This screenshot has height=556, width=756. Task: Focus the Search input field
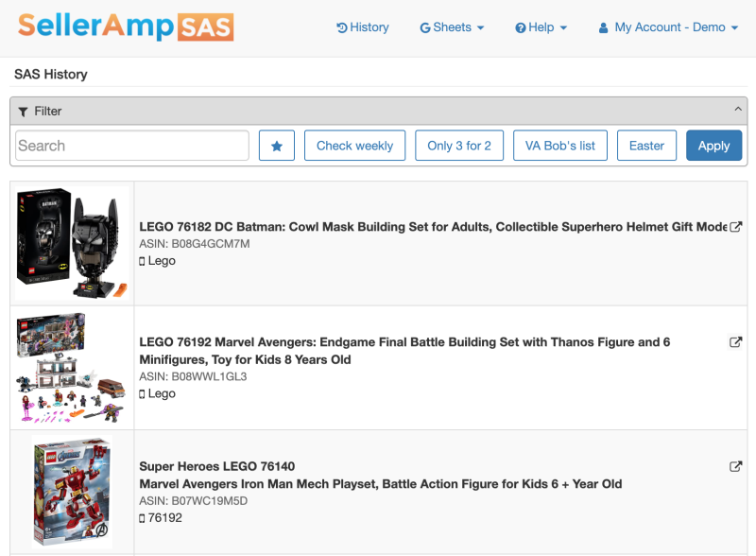[x=132, y=146]
